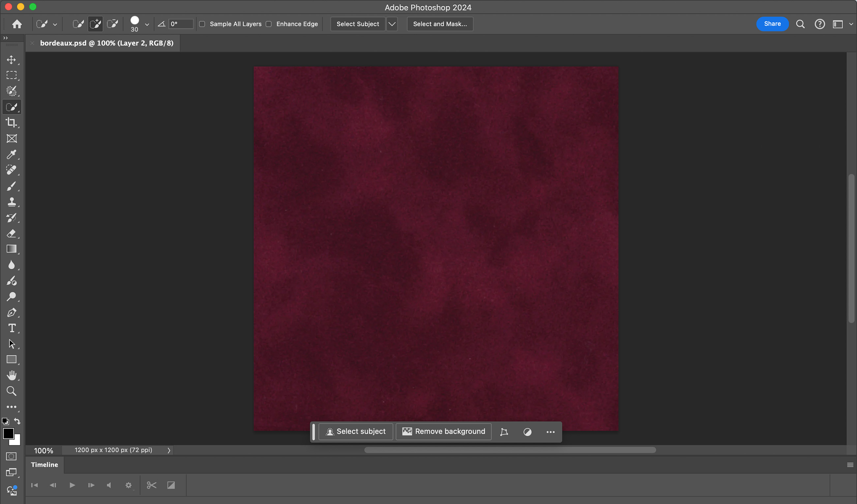Select the Horizontal Type tool
The width and height of the screenshot is (857, 504).
(x=11, y=328)
